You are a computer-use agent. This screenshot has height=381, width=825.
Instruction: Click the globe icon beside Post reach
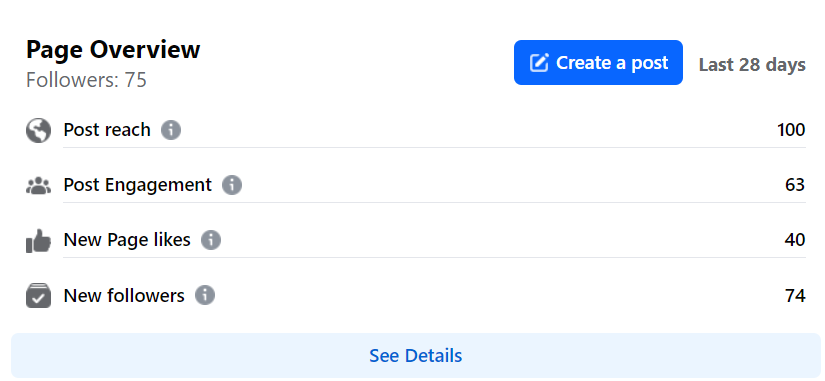pos(38,130)
